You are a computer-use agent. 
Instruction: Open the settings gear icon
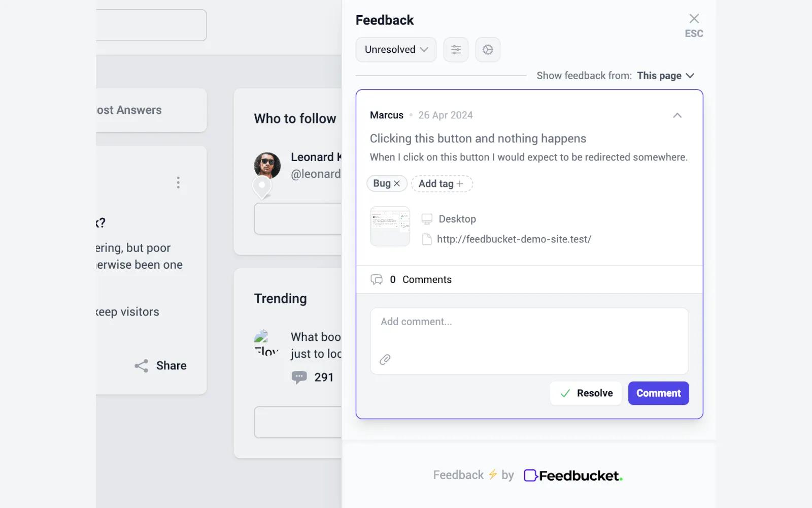[x=488, y=50]
